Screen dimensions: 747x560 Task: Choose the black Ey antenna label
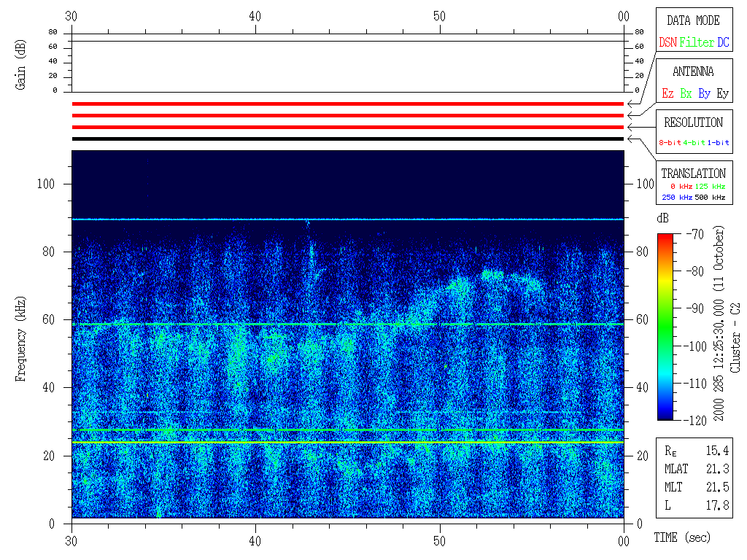pos(722,94)
